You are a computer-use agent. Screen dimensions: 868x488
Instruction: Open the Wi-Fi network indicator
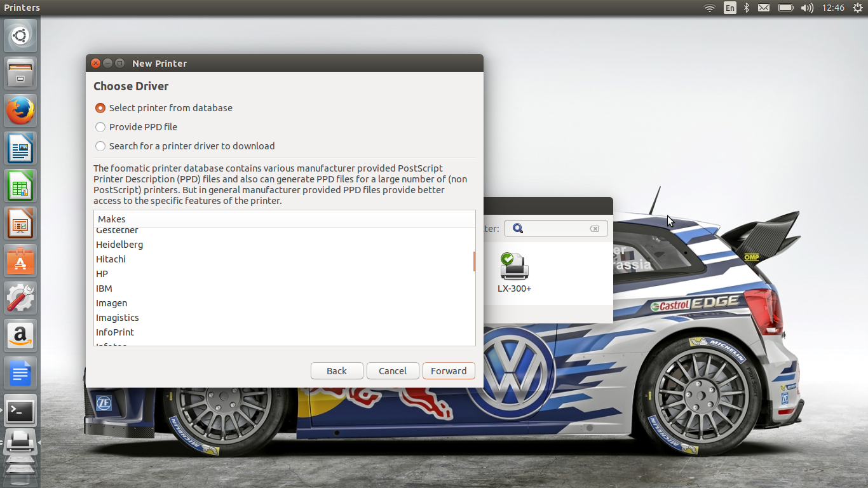click(710, 8)
